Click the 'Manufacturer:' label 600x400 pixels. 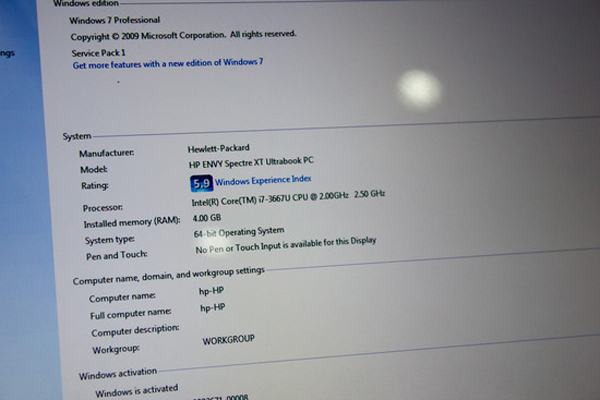click(x=106, y=153)
